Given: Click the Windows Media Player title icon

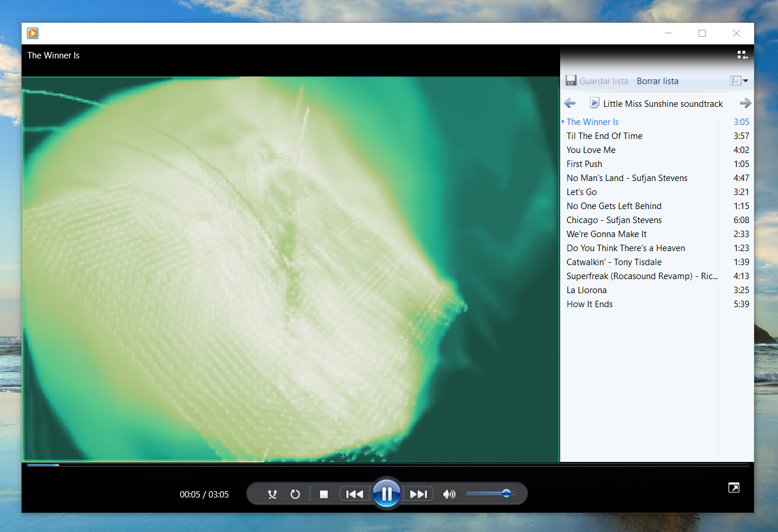Looking at the screenshot, I should [x=33, y=33].
